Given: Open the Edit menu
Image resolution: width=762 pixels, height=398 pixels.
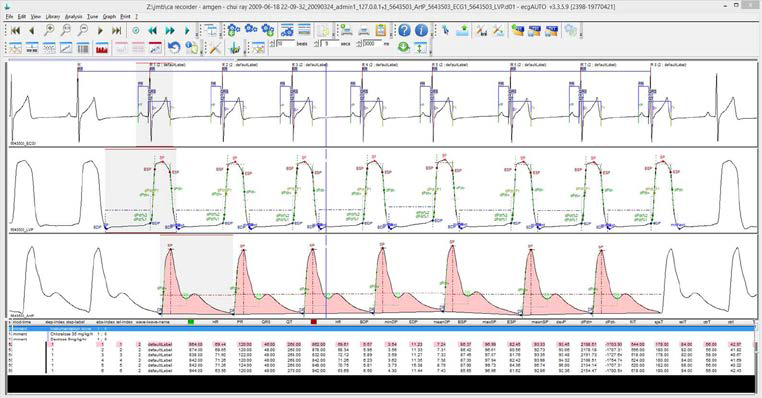Looking at the screenshot, I should click(22, 17).
